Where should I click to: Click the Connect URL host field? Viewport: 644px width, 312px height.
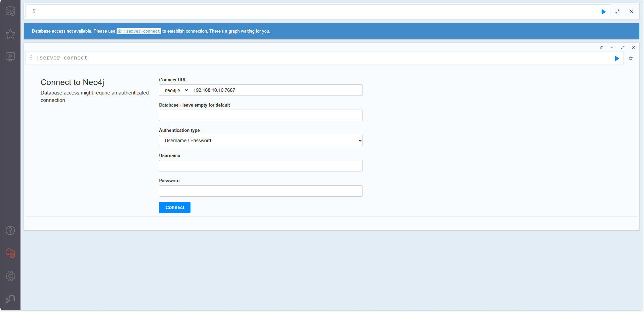276,90
